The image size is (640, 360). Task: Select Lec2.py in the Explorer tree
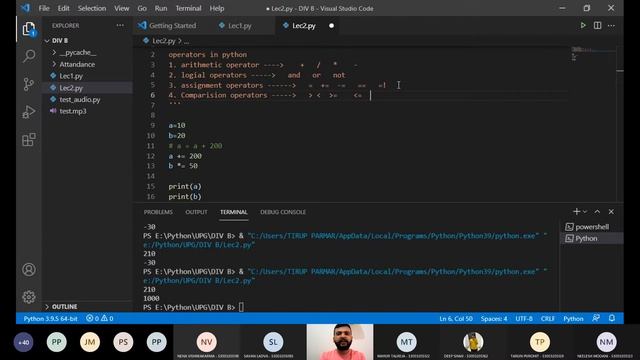[71, 88]
